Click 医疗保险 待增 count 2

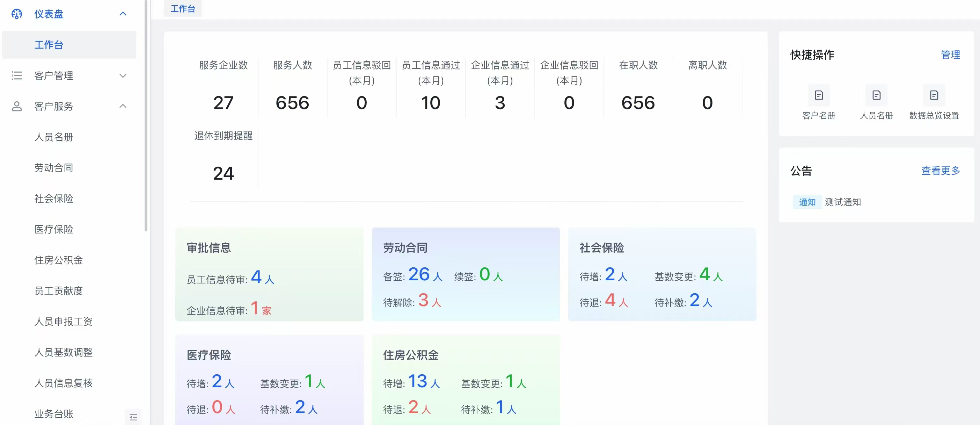click(217, 382)
